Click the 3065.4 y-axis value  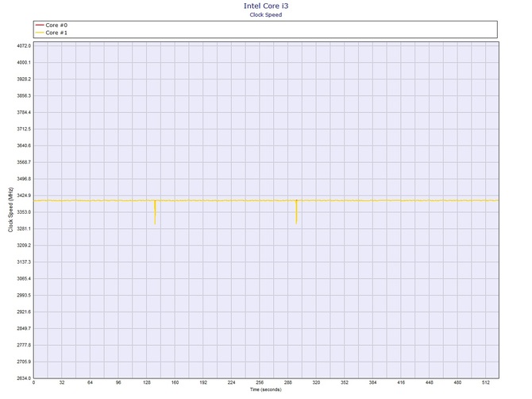[24, 279]
